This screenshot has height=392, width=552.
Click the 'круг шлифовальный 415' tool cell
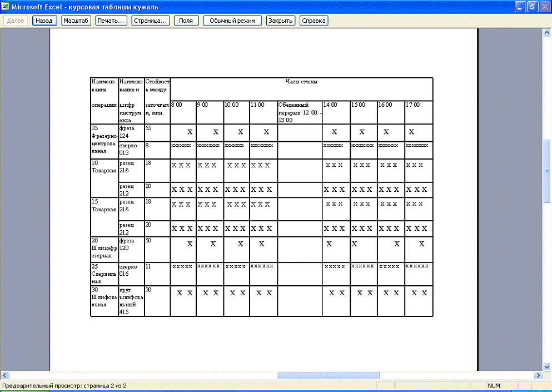click(131, 301)
